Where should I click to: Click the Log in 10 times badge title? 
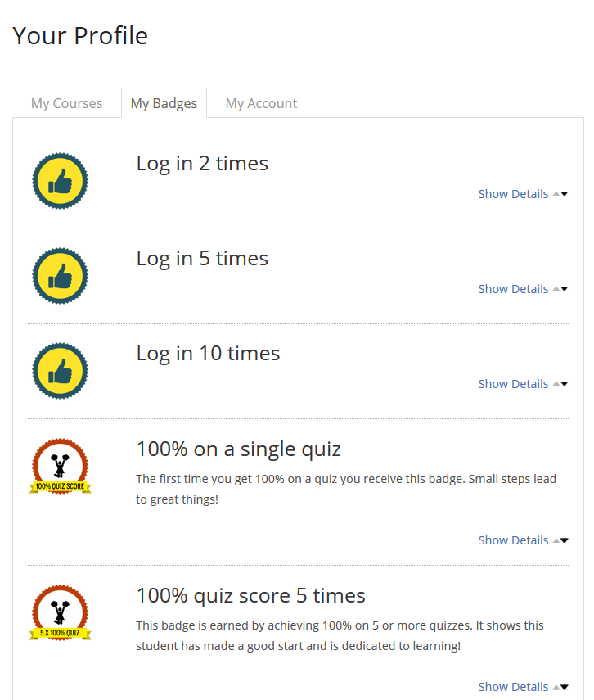pyautogui.click(x=208, y=353)
